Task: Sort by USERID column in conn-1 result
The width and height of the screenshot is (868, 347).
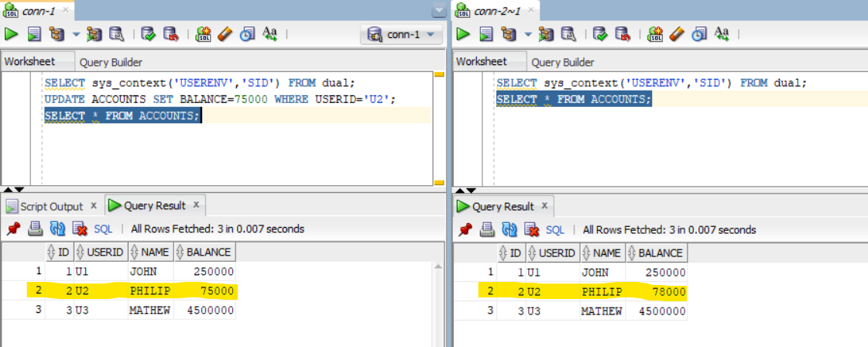Action: (x=101, y=253)
